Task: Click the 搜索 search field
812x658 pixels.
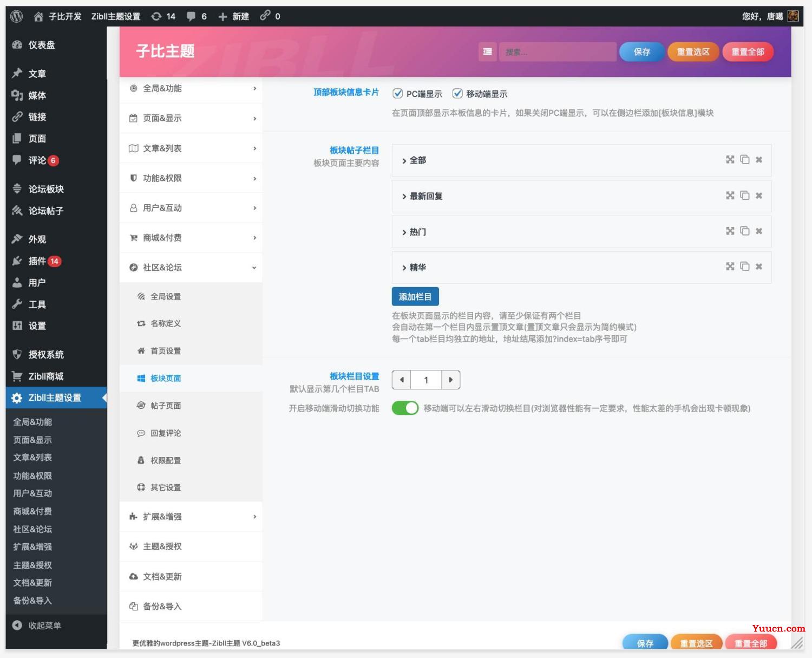Action: click(558, 51)
